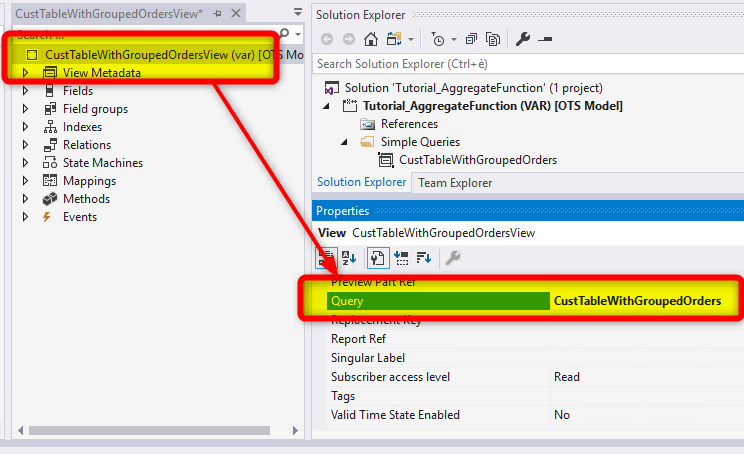Select the Relations node icon
Image resolution: width=744 pixels, height=454 pixels.
[50, 145]
